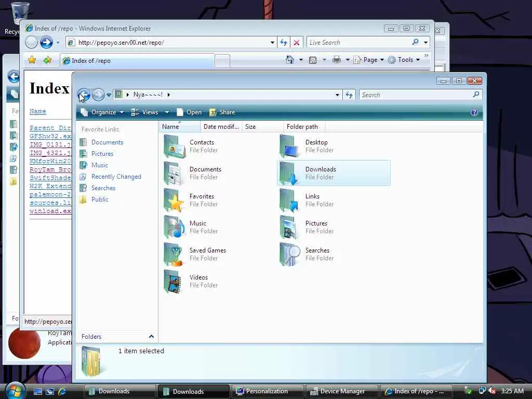Expand the Folders pane chevron
Image resolution: width=532 pixels, height=399 pixels.
(x=151, y=336)
